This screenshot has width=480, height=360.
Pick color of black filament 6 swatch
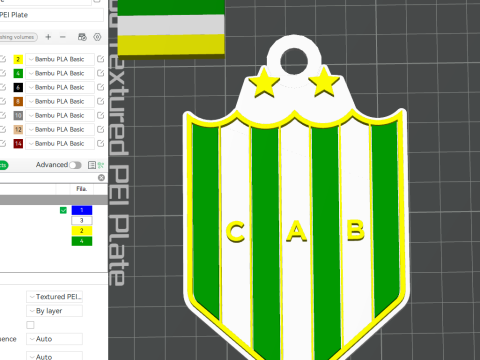pyautogui.click(x=18, y=87)
